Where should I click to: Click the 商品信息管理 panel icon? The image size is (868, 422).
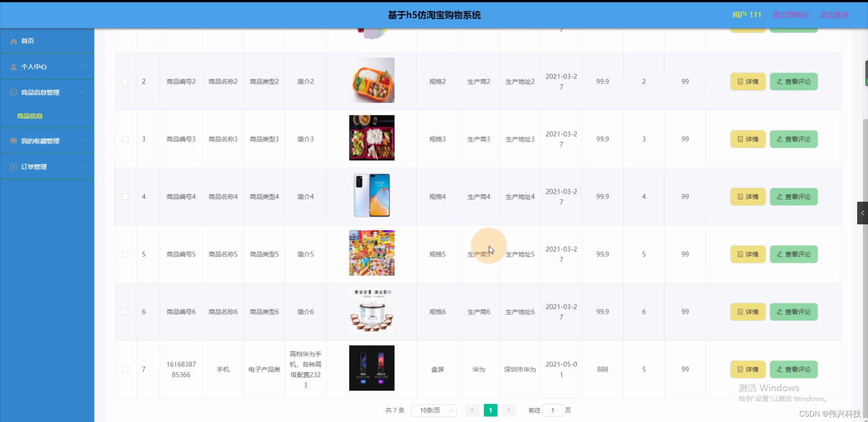tap(13, 92)
